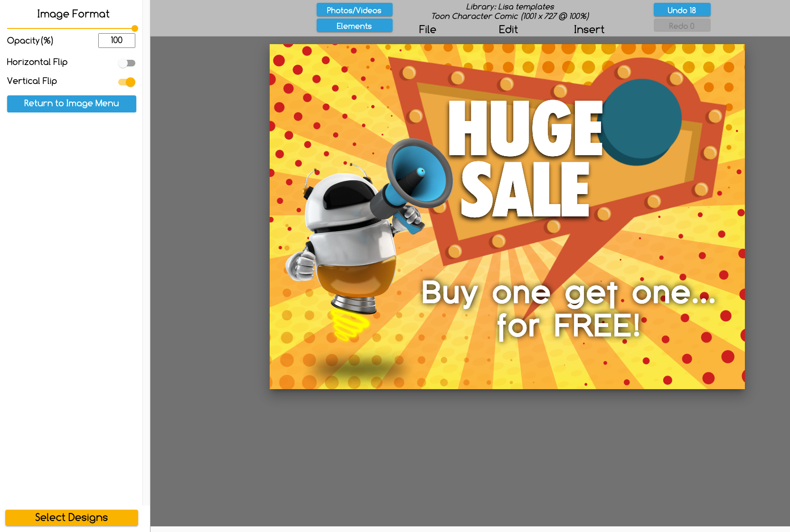The width and height of the screenshot is (790, 532).
Task: Select the HUGE SALE text on canvas
Action: coord(525,159)
